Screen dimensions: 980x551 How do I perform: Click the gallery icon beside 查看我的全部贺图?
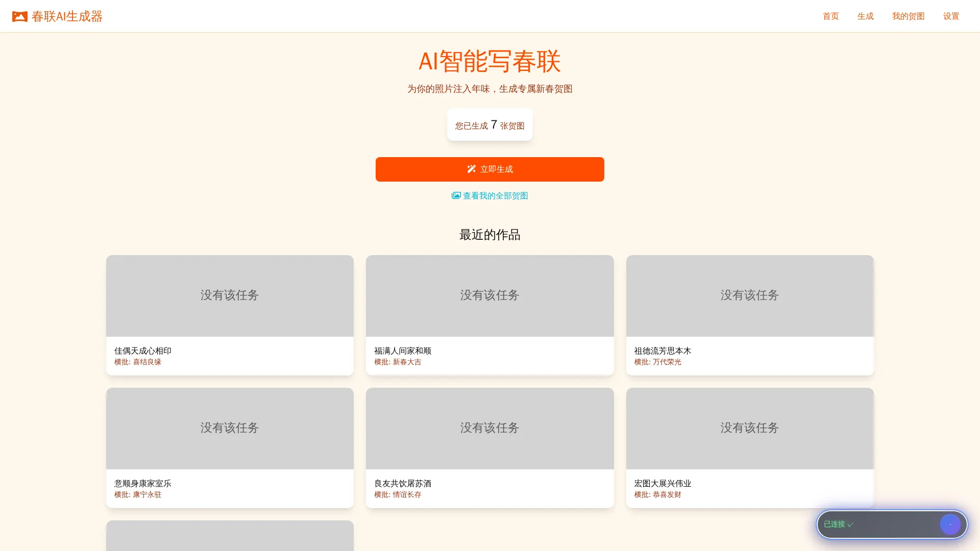(x=455, y=195)
